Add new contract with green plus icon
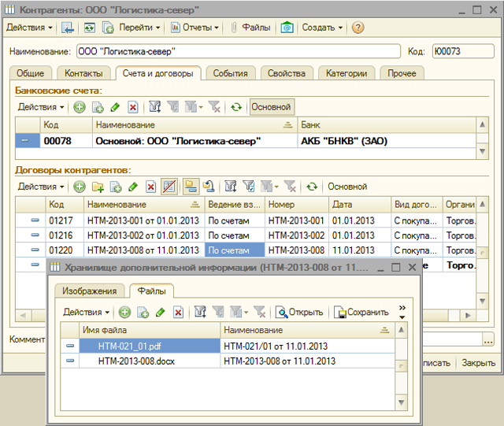This screenshot has height=426, width=504. pyautogui.click(x=80, y=187)
